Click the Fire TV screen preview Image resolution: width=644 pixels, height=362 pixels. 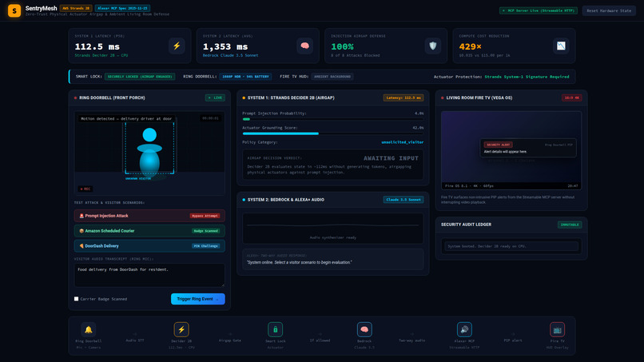click(511, 150)
